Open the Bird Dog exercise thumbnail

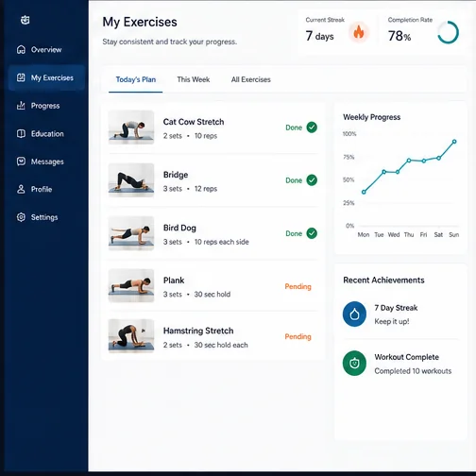pos(131,233)
